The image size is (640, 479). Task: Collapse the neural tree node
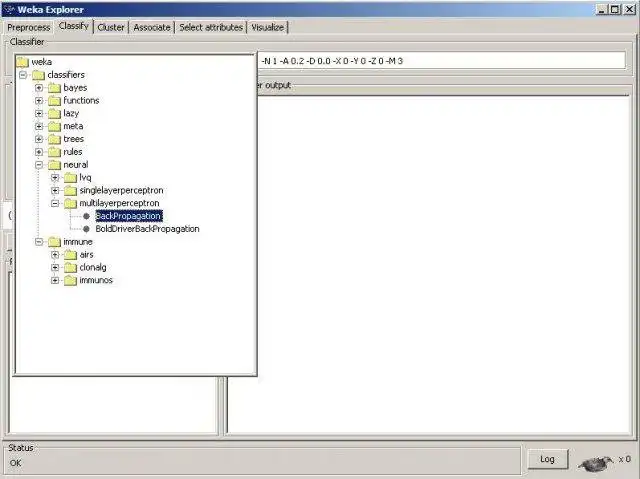[39, 165]
